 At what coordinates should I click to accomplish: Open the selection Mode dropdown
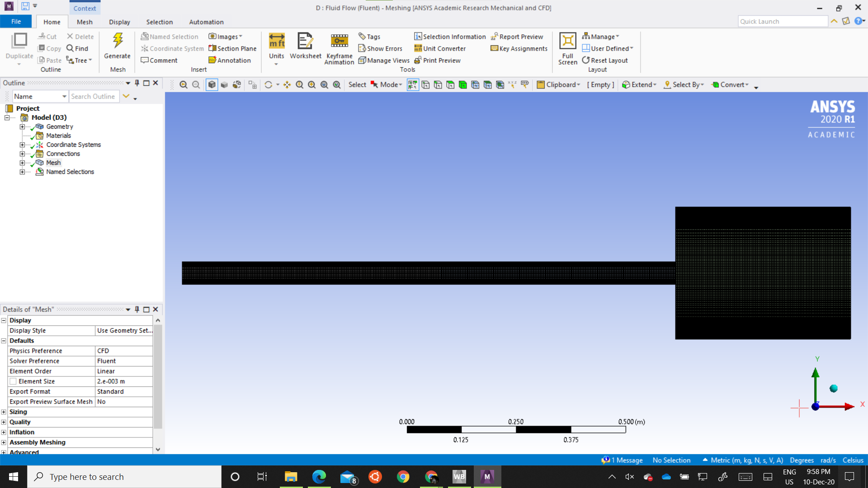coord(387,84)
